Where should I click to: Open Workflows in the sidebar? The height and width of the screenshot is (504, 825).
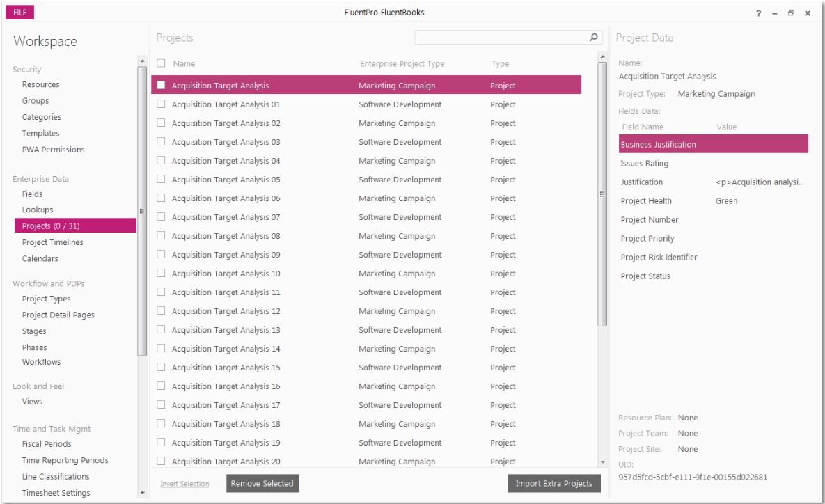(x=41, y=361)
